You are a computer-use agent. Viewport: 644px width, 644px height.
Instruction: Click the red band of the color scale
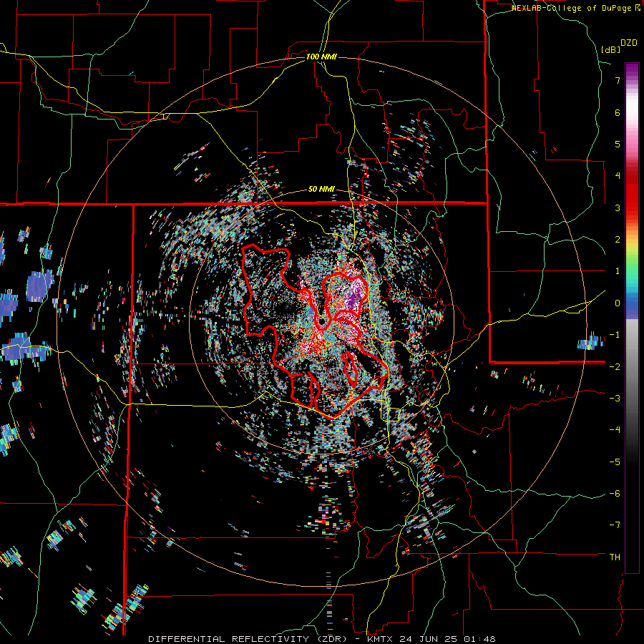point(632,193)
